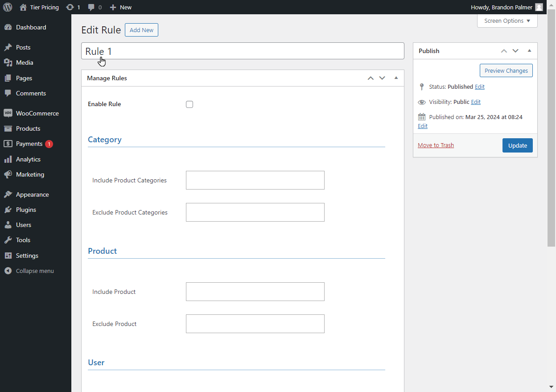Click the home icon beside Tier Pricing
The height and width of the screenshot is (392, 556).
pyautogui.click(x=23, y=7)
